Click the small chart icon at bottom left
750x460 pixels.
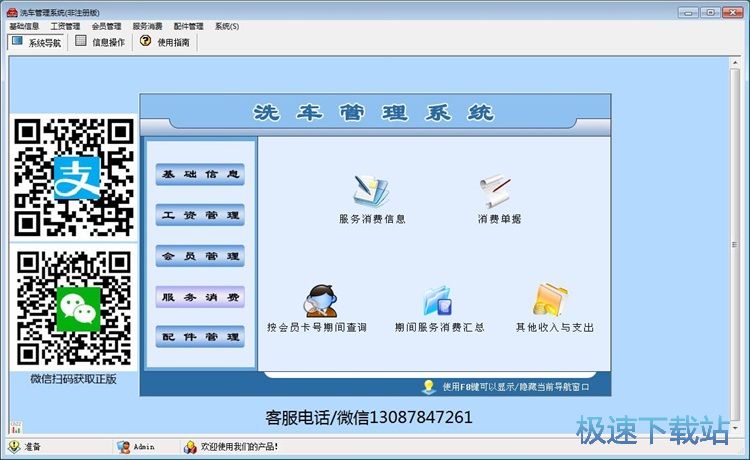16,427
